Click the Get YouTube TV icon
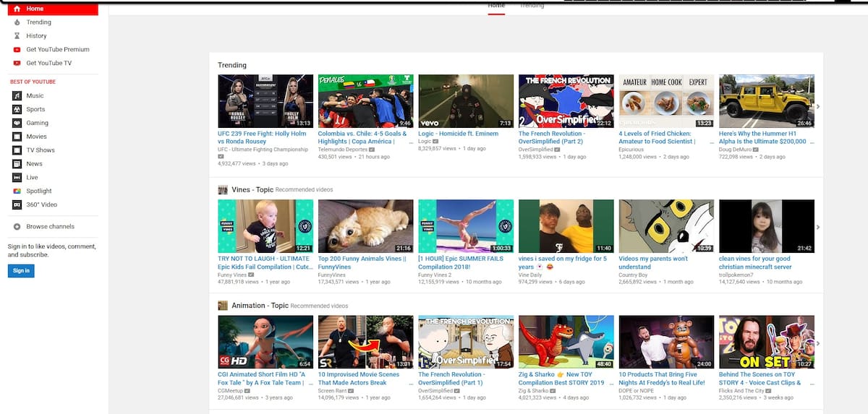The width and height of the screenshot is (868, 414). 17,64
